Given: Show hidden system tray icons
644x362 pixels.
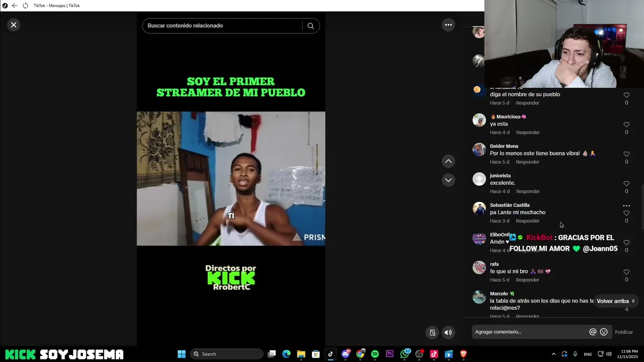Looking at the screenshot, I should (x=553, y=354).
